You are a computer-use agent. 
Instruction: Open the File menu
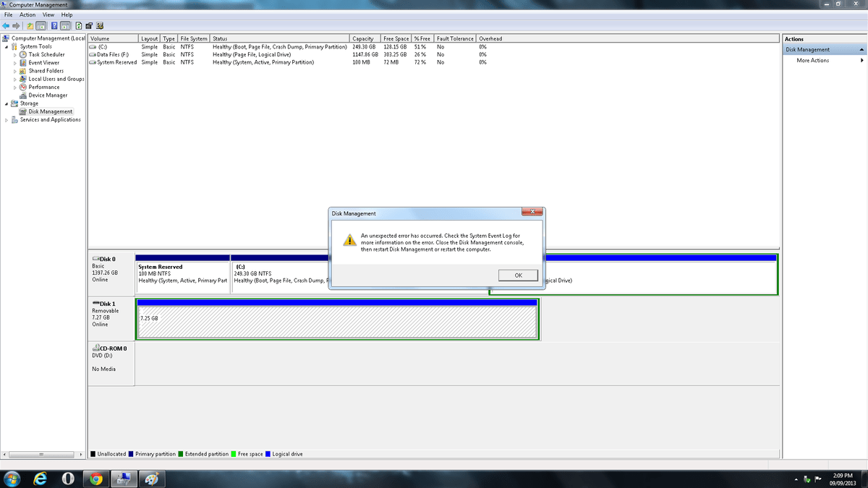click(8, 14)
